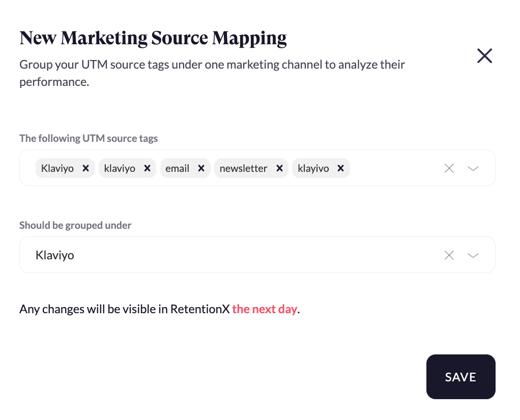Expand the UTM source tags dropdown

click(473, 168)
